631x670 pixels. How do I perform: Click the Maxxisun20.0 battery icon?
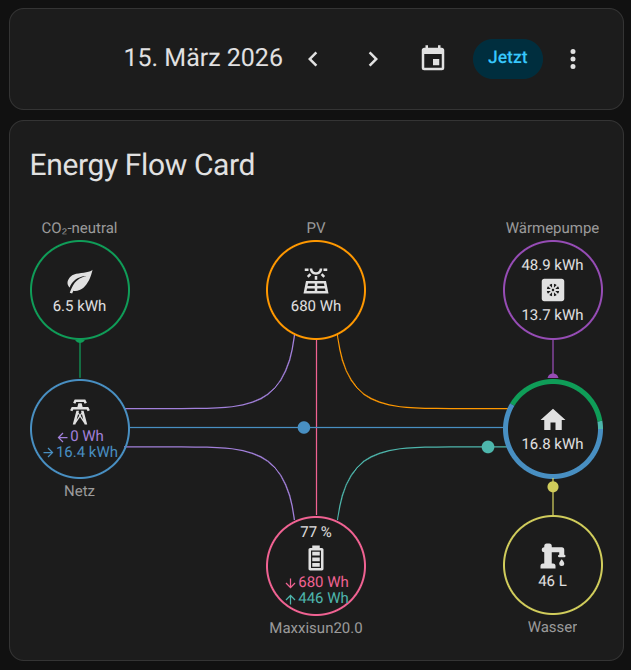[316, 558]
